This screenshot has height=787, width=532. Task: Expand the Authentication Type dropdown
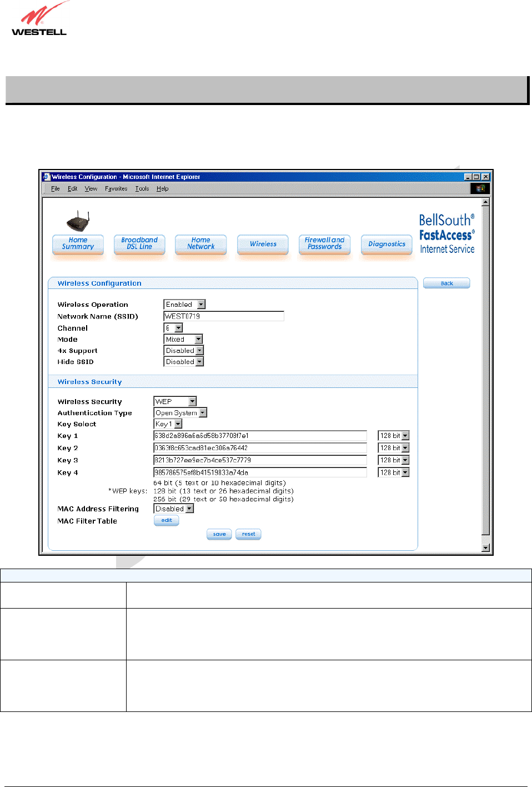point(203,413)
